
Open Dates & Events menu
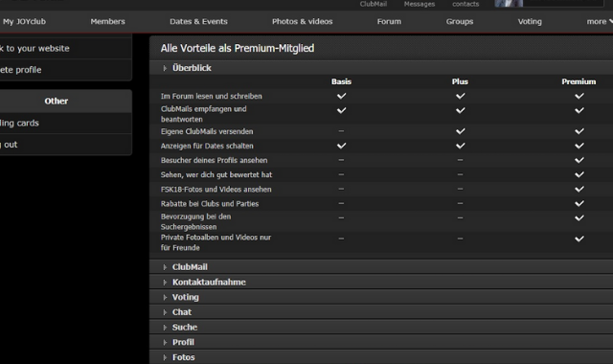(x=198, y=21)
